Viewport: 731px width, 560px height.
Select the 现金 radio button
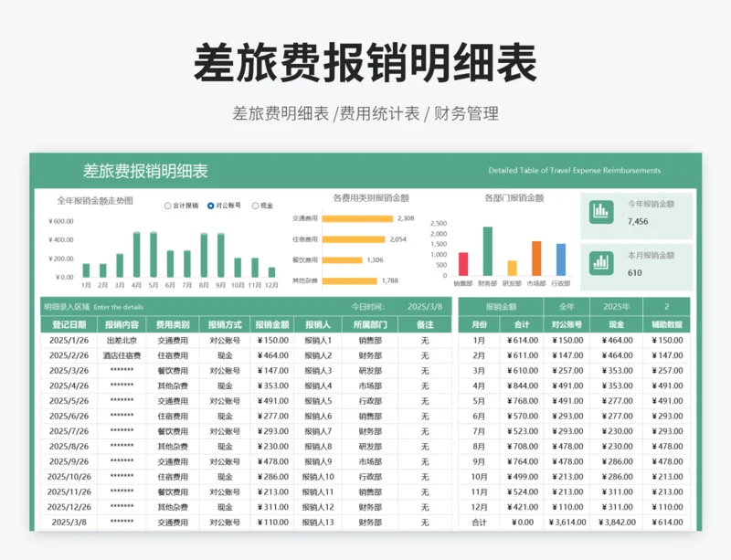pyautogui.click(x=255, y=206)
